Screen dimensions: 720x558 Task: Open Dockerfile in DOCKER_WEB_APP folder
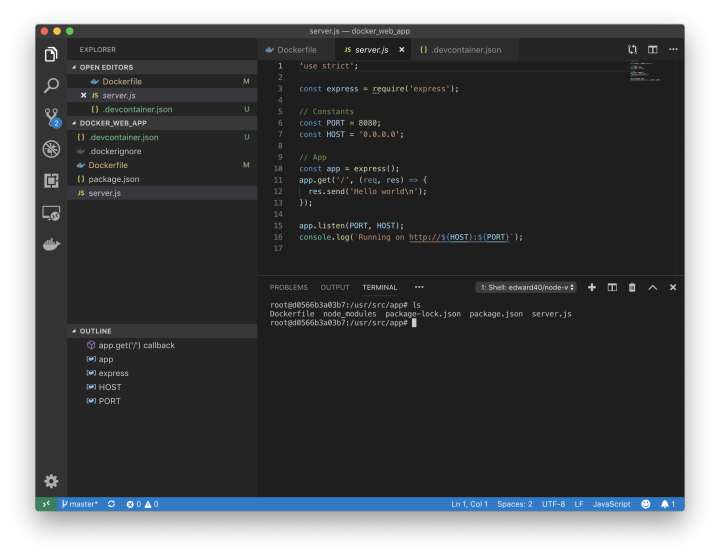(162, 165)
